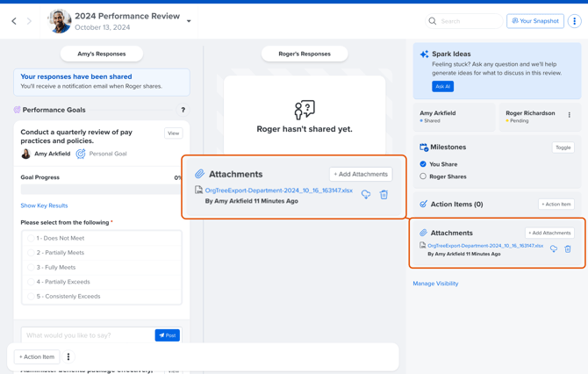Click the 'What would you like to say?' field
588x374 pixels.
pyautogui.click(x=88, y=335)
